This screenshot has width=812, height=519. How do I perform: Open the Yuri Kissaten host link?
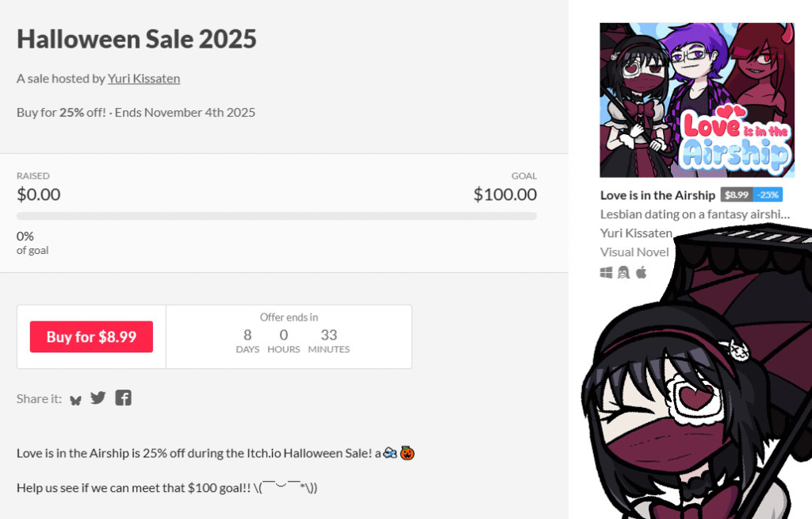coord(144,79)
